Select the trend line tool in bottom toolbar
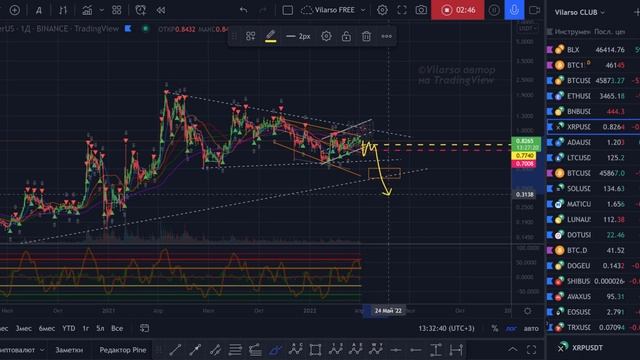The width and height of the screenshot is (640, 360). tap(176, 350)
